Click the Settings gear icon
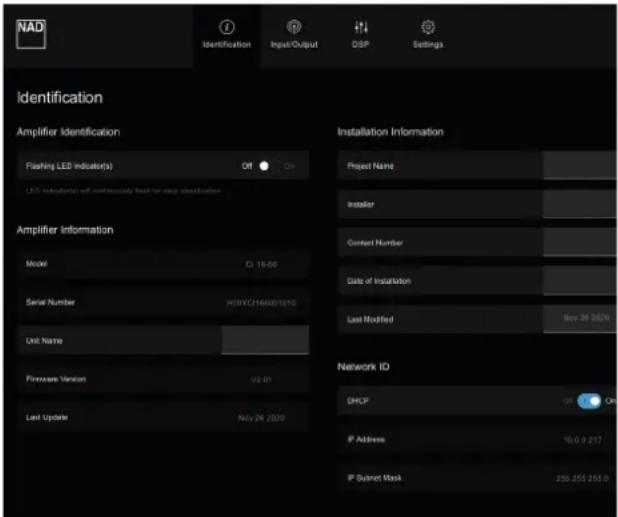The width and height of the screenshot is (618, 517). [x=428, y=27]
